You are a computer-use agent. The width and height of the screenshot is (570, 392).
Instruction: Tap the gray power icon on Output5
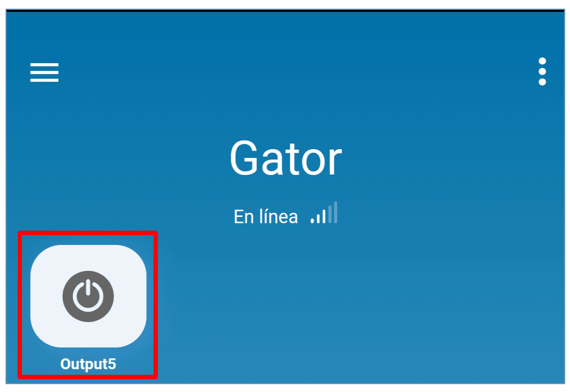(88, 296)
